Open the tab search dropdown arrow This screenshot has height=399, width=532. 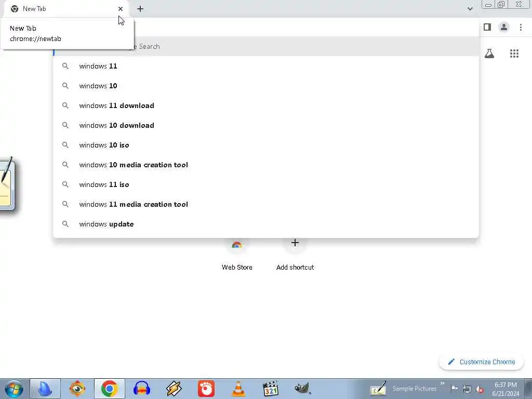tap(470, 9)
